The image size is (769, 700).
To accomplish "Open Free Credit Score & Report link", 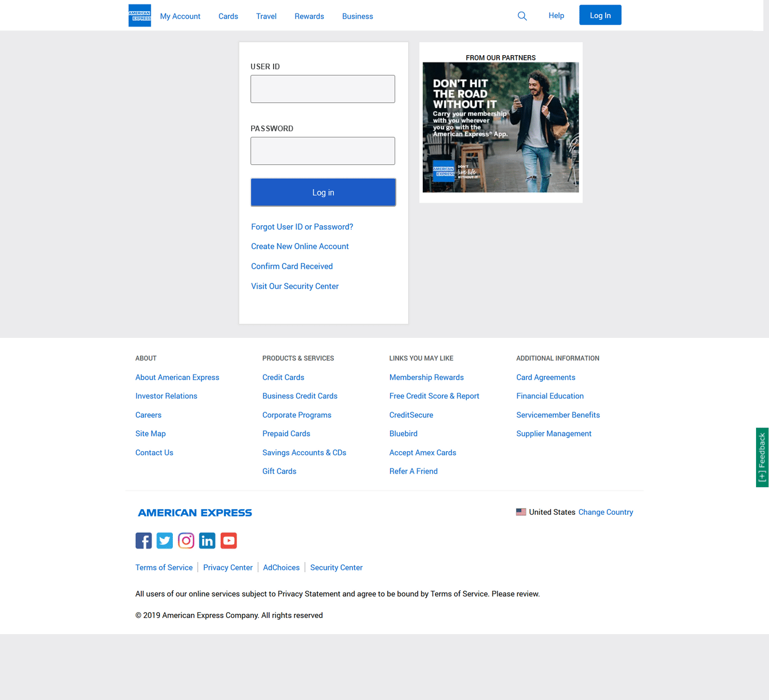I will coord(434,396).
